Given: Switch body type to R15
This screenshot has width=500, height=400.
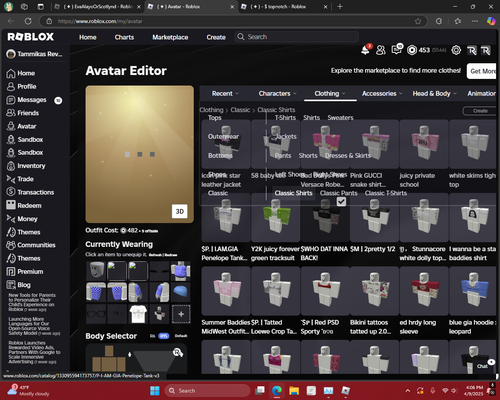Looking at the screenshot, I should pos(164,336).
